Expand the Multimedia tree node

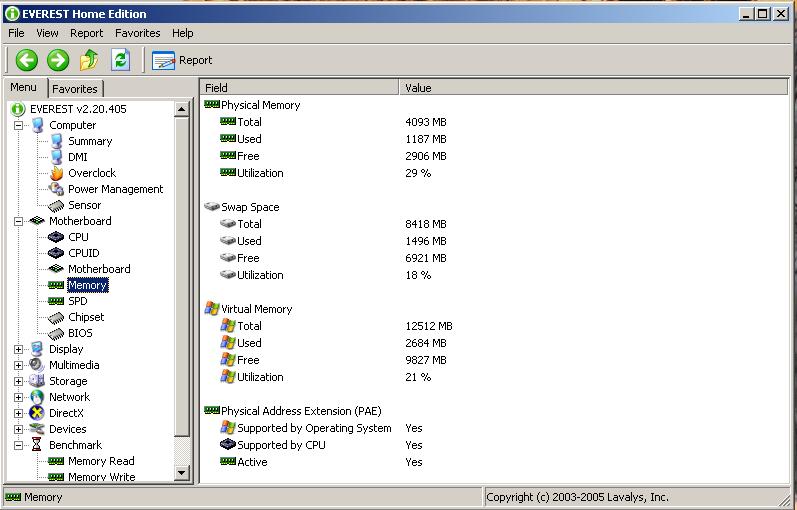point(18,365)
